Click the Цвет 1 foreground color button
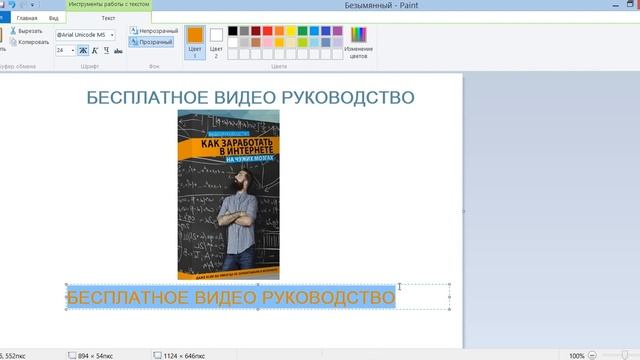The image size is (640, 360). pos(195,42)
